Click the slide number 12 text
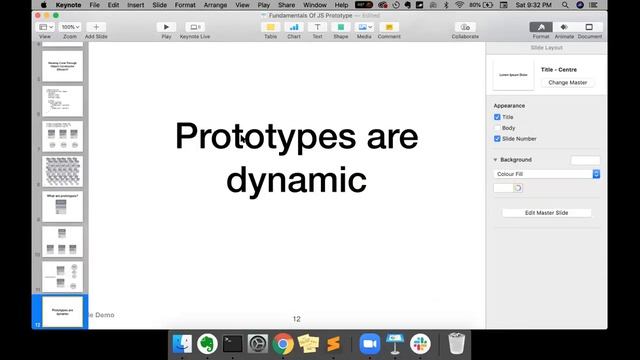The height and width of the screenshot is (360, 640). coord(297,319)
